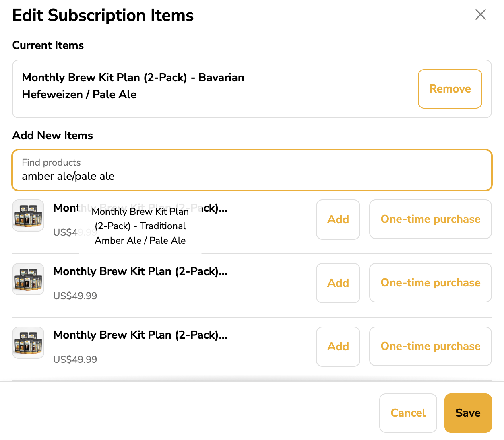
Task: Add the third listed Brew Kit Plan
Action: (338, 347)
